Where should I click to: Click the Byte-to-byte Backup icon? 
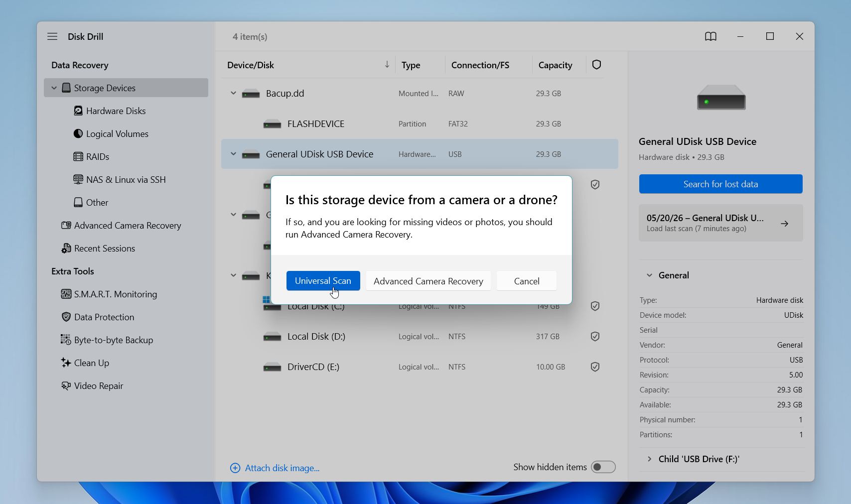click(66, 340)
